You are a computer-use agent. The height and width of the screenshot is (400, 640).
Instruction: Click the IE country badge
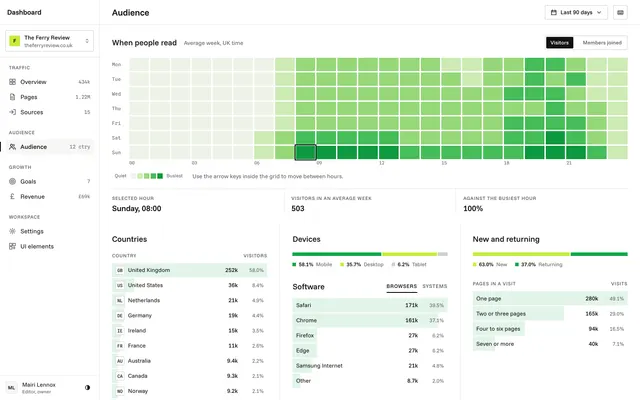tap(120, 331)
